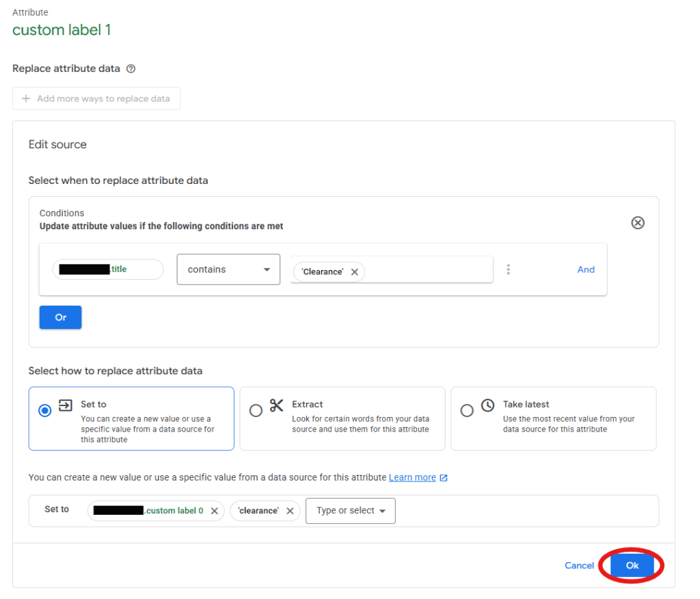Open the contains operator dropdown
The image size is (700, 599).
(x=228, y=269)
